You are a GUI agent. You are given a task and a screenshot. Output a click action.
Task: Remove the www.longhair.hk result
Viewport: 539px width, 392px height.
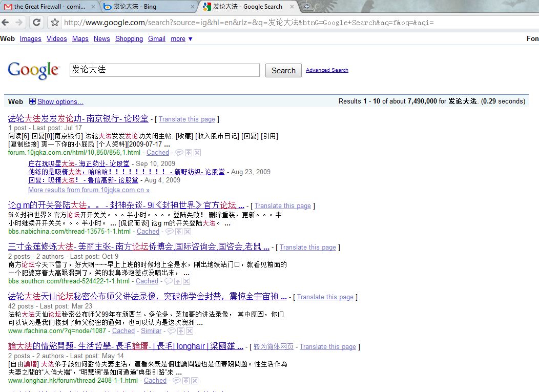pos(195,381)
